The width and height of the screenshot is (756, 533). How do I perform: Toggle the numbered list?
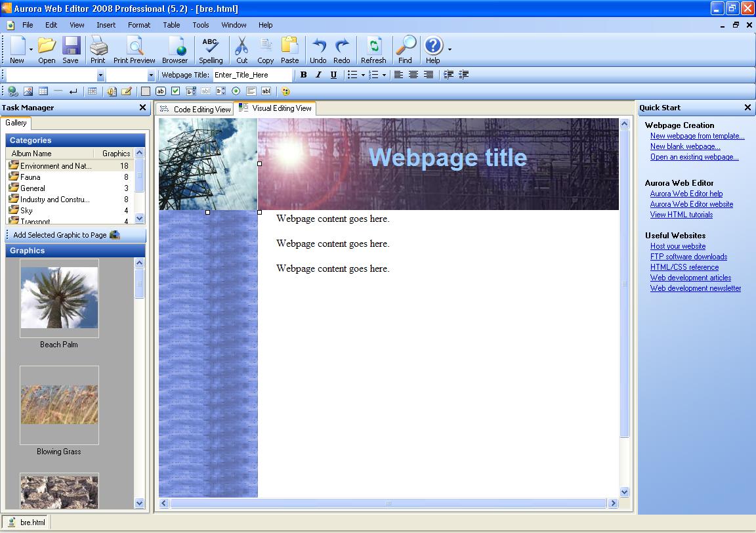click(x=373, y=75)
